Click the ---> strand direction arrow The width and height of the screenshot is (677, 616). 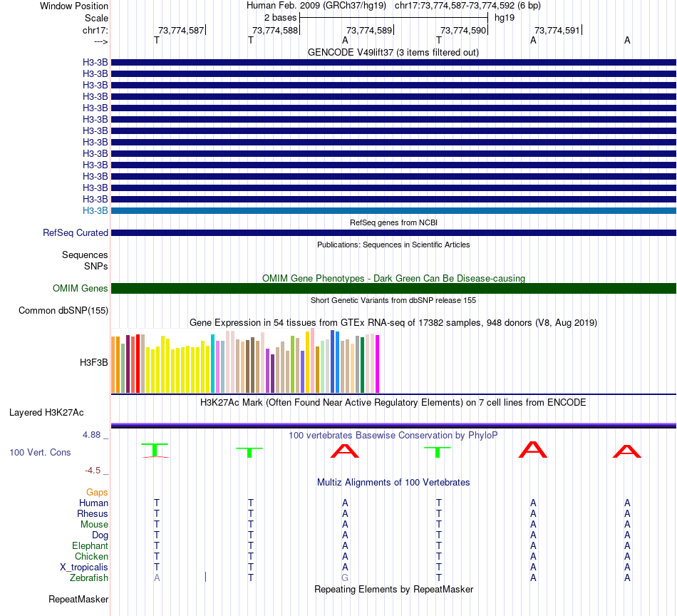[x=100, y=41]
